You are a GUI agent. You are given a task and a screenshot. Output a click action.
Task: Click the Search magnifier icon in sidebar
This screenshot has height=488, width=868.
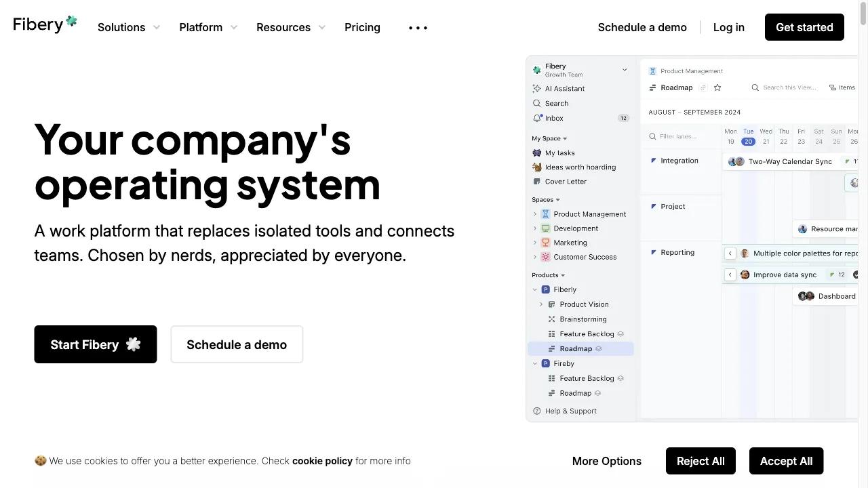point(537,104)
